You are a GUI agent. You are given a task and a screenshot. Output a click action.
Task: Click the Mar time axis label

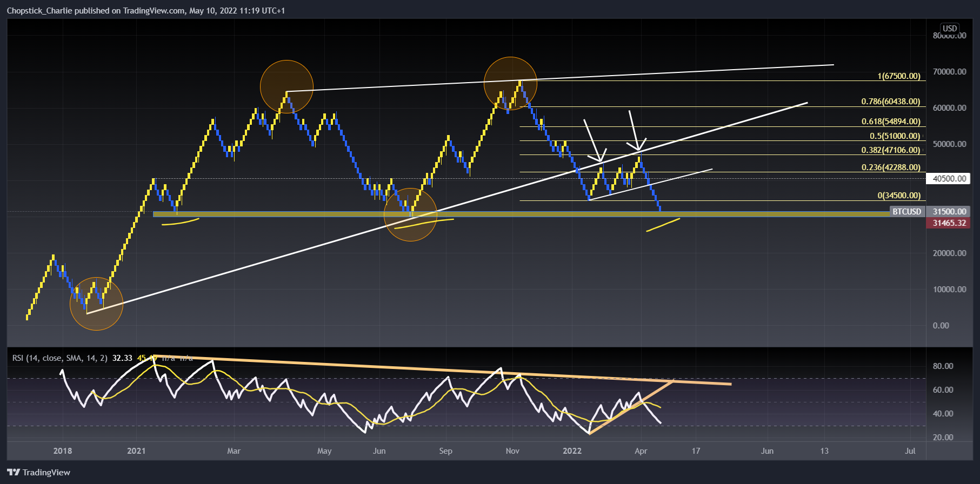click(234, 451)
